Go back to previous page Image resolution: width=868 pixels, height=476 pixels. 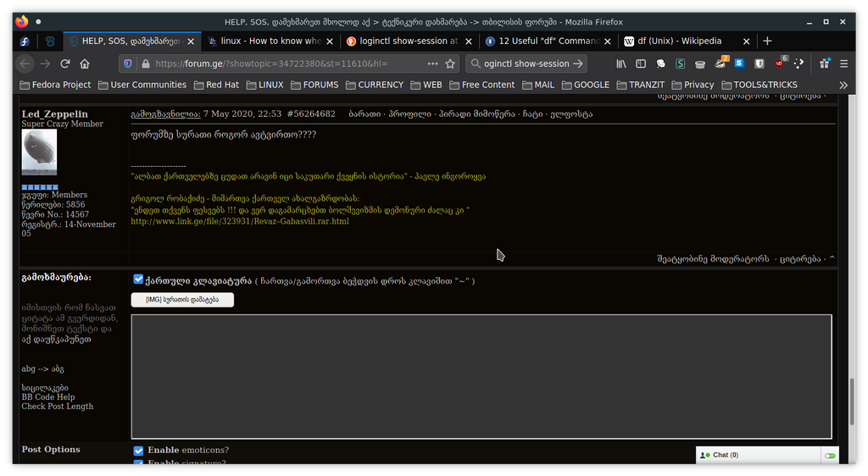point(25,64)
